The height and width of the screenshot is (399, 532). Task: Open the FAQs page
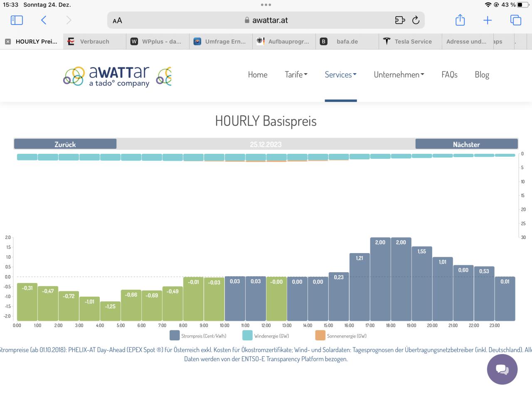pyautogui.click(x=449, y=75)
